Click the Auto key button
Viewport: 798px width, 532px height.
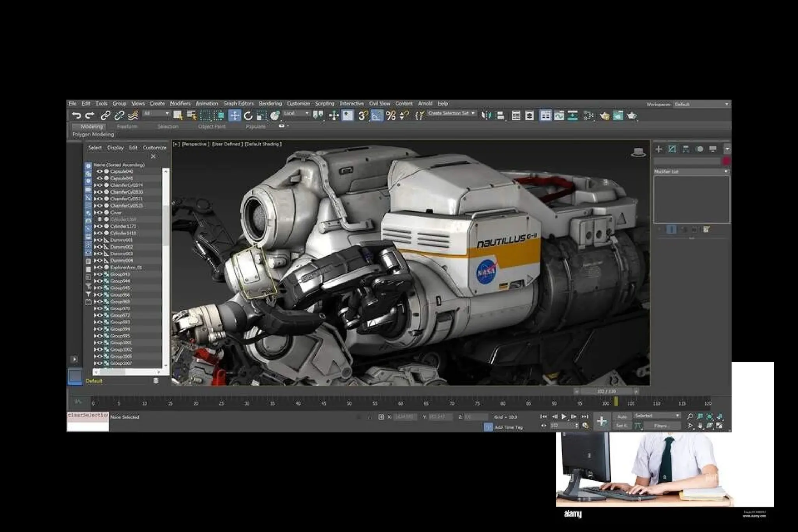click(622, 417)
